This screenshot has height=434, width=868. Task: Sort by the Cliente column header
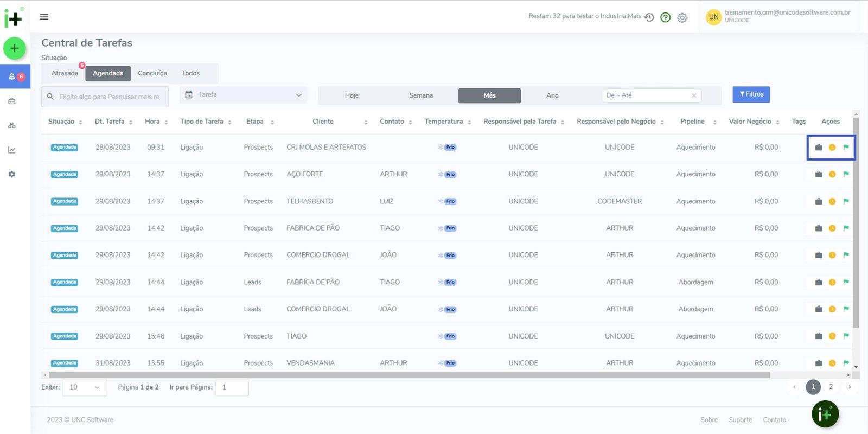(x=323, y=122)
